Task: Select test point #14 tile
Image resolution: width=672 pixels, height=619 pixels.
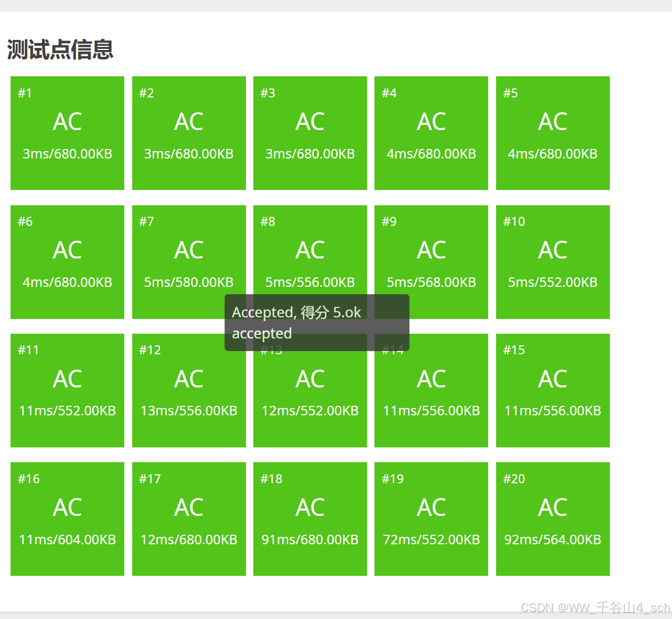Action: pos(431,400)
